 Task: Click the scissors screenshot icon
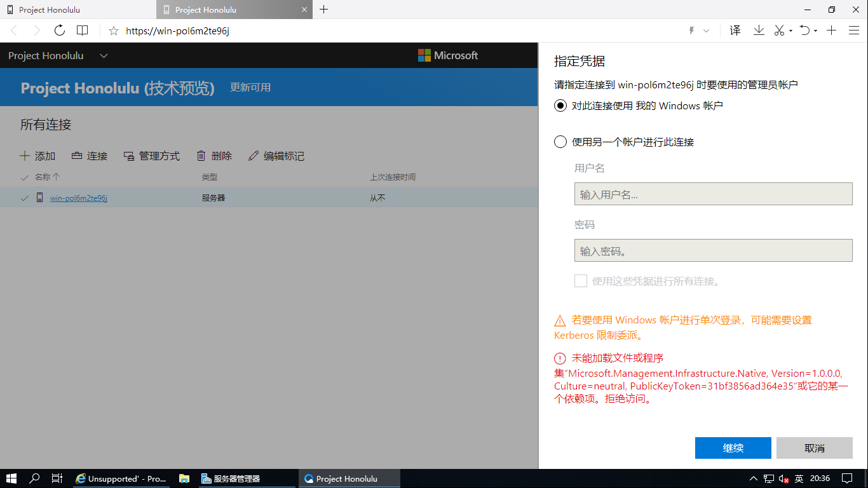click(x=779, y=30)
